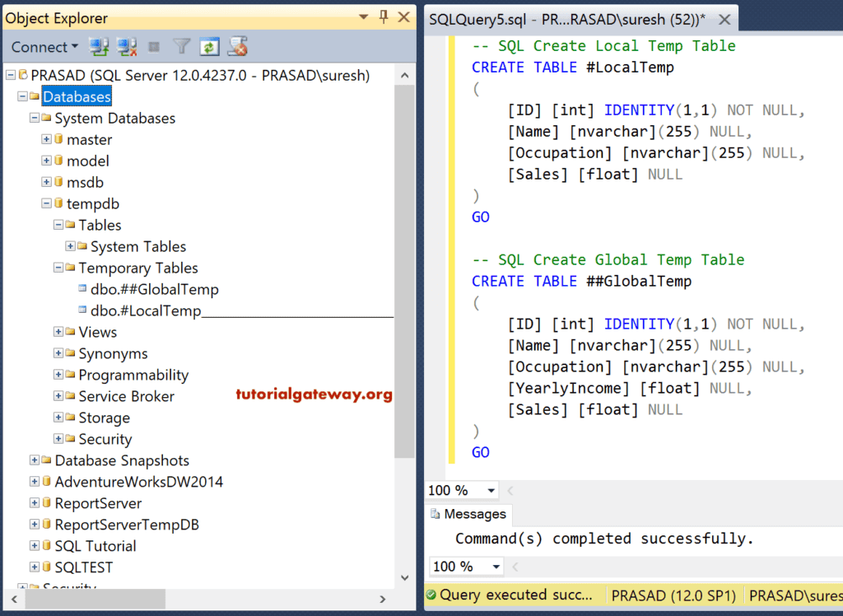
Task: Select the tempdb database icon
Action: coord(58,203)
